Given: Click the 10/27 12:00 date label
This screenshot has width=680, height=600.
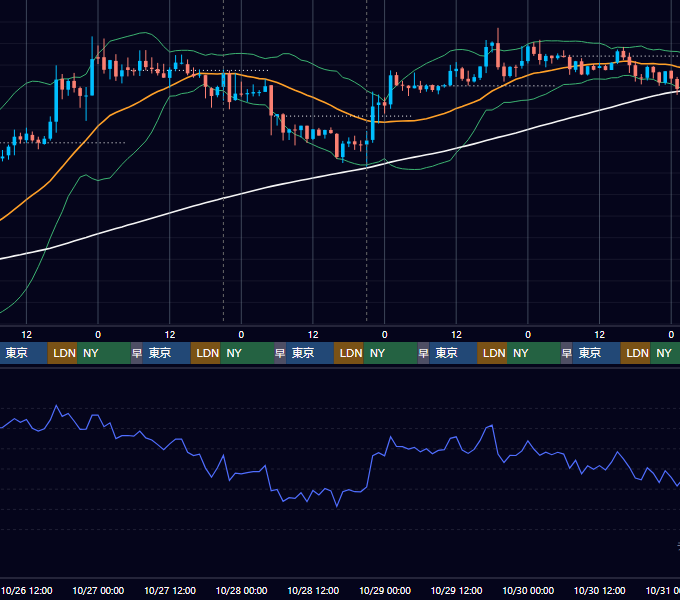Looking at the screenshot, I should point(170,590).
